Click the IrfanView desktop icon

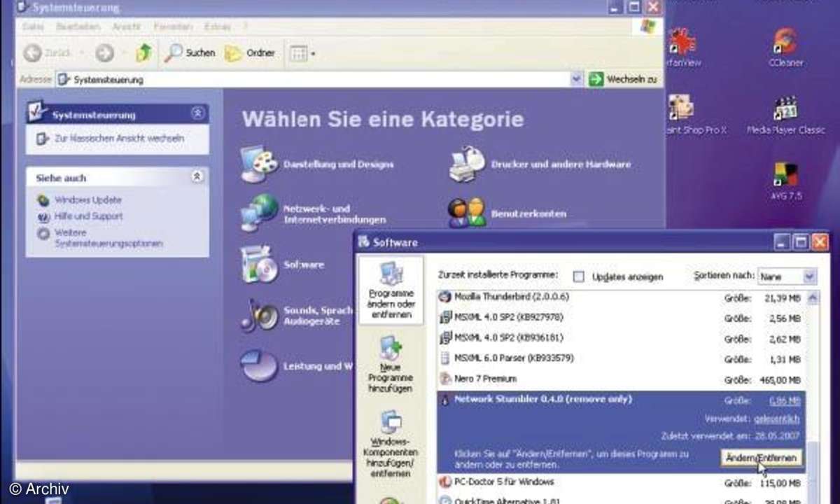[x=680, y=47]
